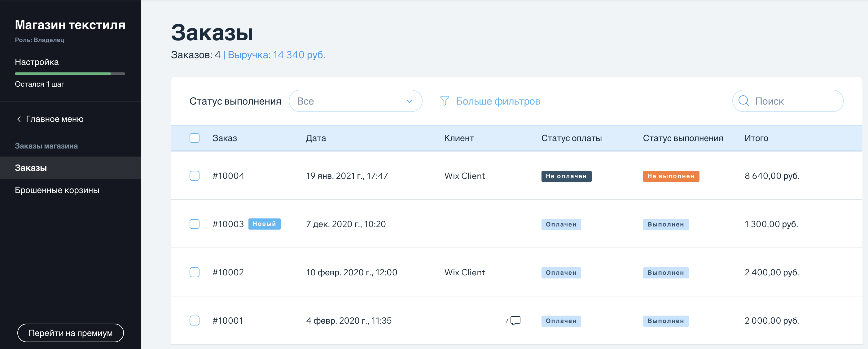
Task: Open Брошенные корзины in sidebar
Action: [57, 190]
